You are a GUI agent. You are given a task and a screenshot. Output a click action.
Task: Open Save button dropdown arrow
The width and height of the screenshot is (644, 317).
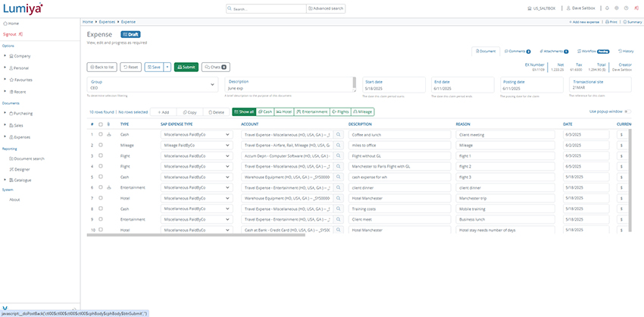[167, 67]
